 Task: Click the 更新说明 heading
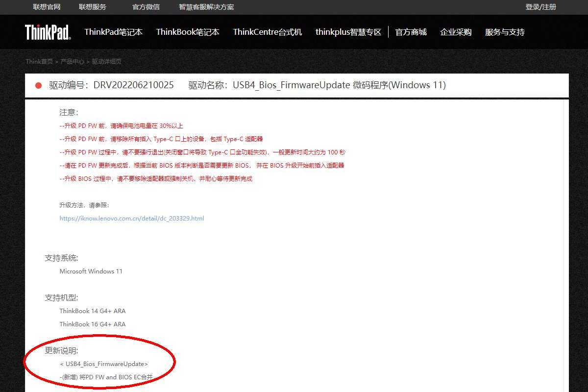[x=61, y=351]
